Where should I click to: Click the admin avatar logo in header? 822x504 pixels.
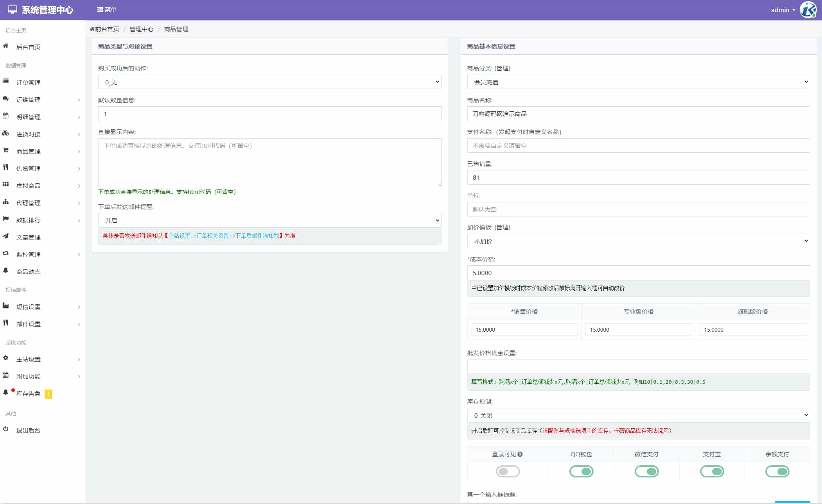click(808, 10)
